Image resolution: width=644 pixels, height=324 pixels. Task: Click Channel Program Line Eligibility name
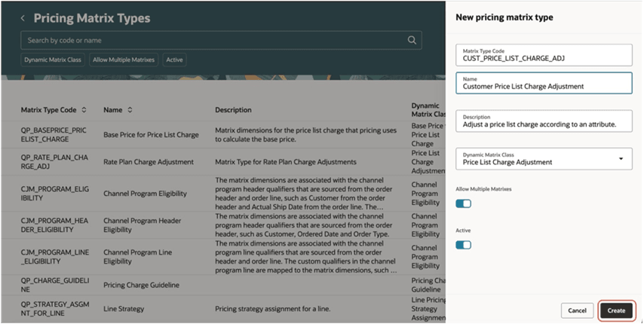click(x=137, y=256)
